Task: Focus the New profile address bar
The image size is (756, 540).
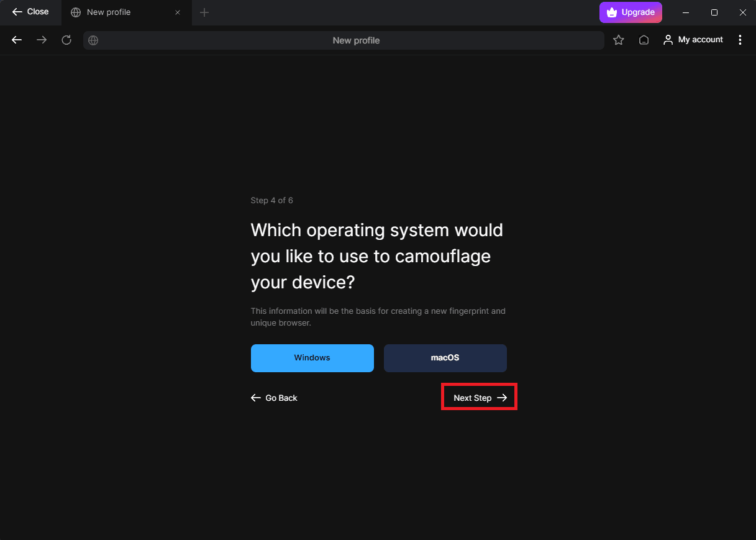Action: point(356,40)
